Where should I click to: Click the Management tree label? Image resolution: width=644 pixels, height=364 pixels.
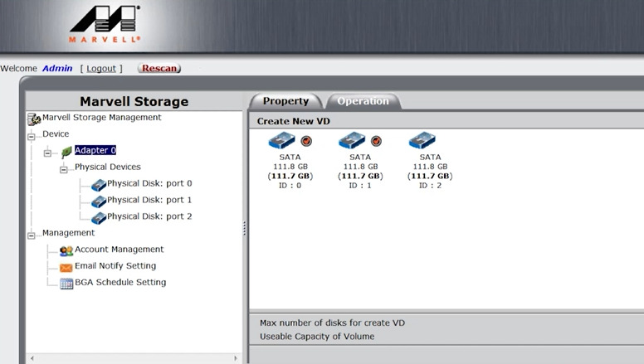pos(68,233)
